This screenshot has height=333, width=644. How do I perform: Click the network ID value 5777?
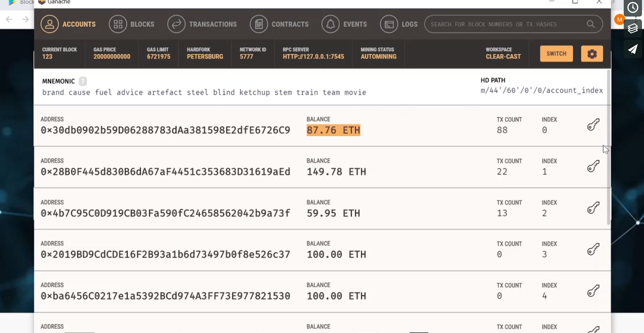(246, 57)
